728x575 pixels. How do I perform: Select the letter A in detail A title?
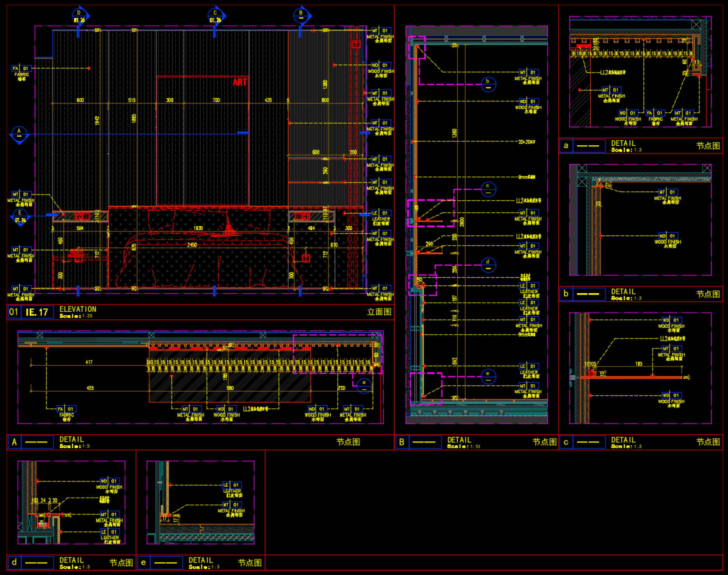[x=14, y=442]
